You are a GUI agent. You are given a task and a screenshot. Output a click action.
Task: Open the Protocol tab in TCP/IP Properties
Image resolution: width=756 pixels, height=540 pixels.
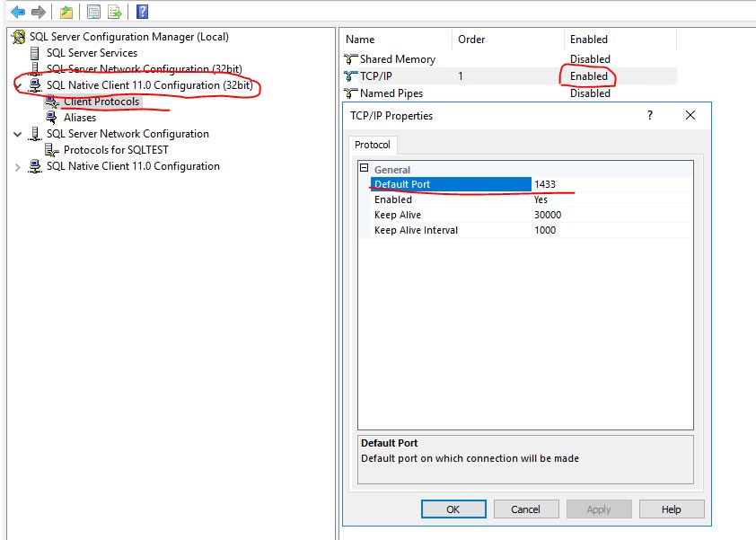tap(373, 145)
